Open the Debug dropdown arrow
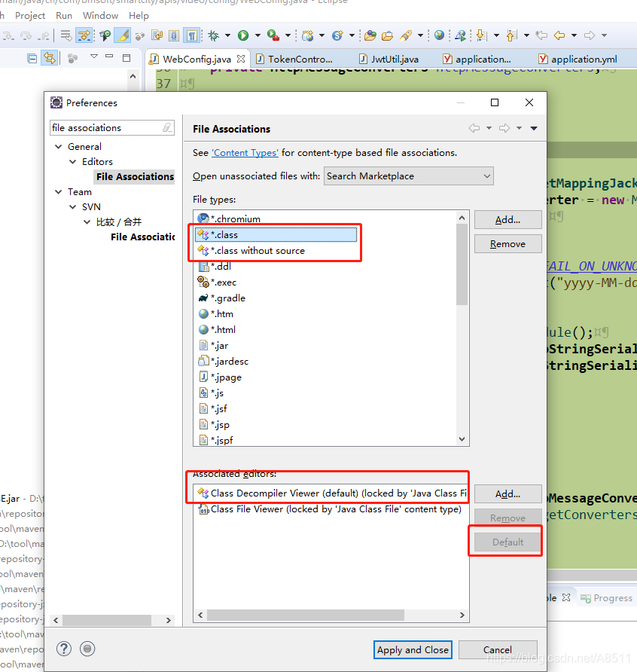 [227, 35]
